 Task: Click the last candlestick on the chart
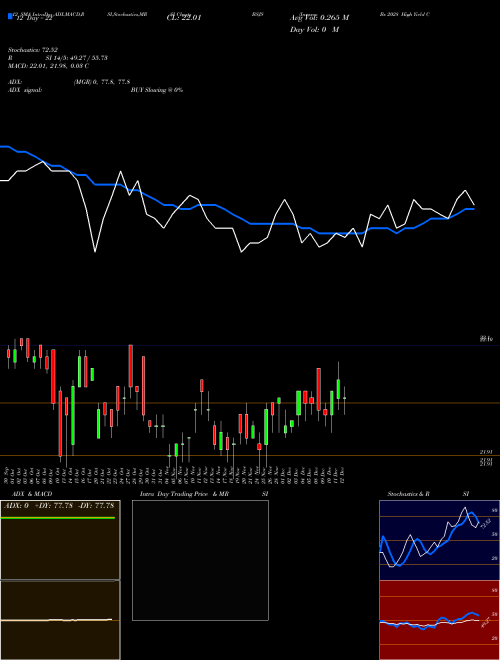click(x=345, y=400)
